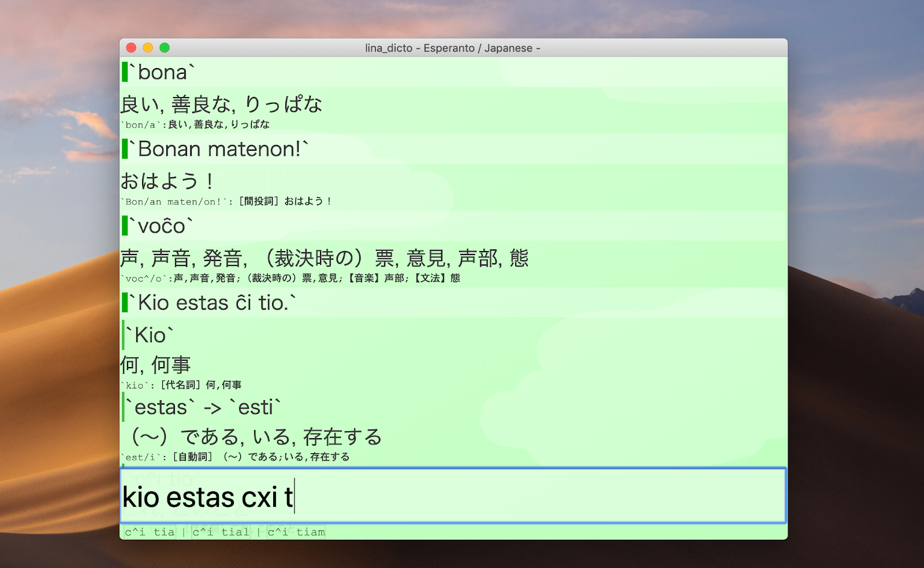924x568 pixels.
Task: Select the "c^i tiam" suggestion
Action: [296, 532]
